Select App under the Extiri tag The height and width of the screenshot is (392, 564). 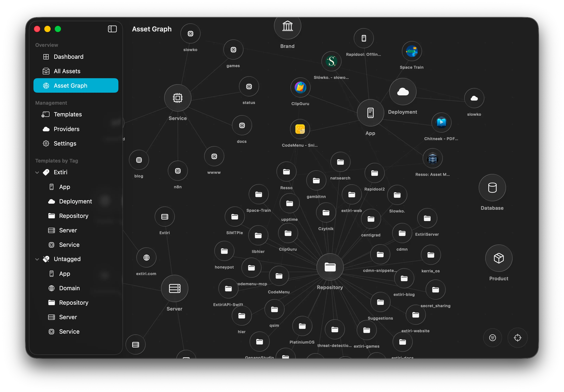pyautogui.click(x=76, y=187)
